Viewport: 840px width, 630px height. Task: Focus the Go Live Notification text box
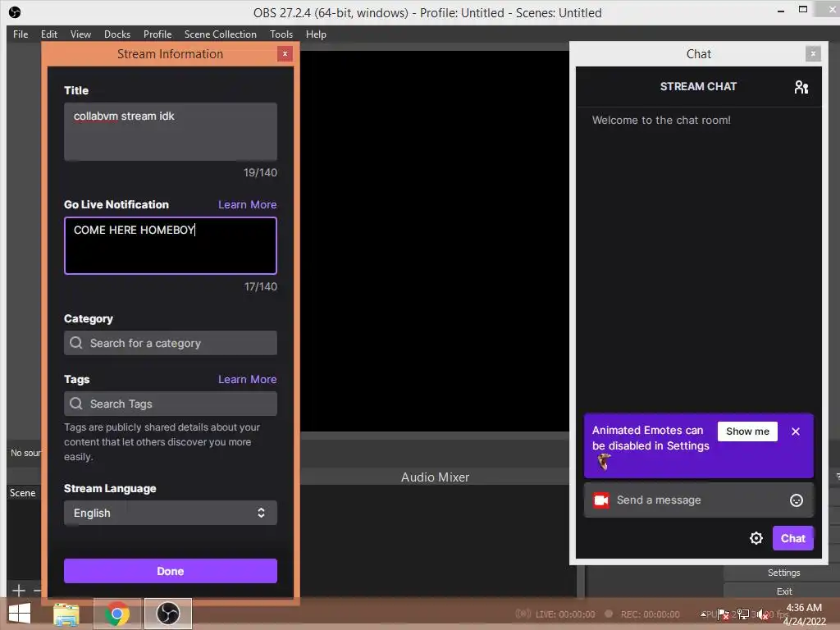coord(171,245)
